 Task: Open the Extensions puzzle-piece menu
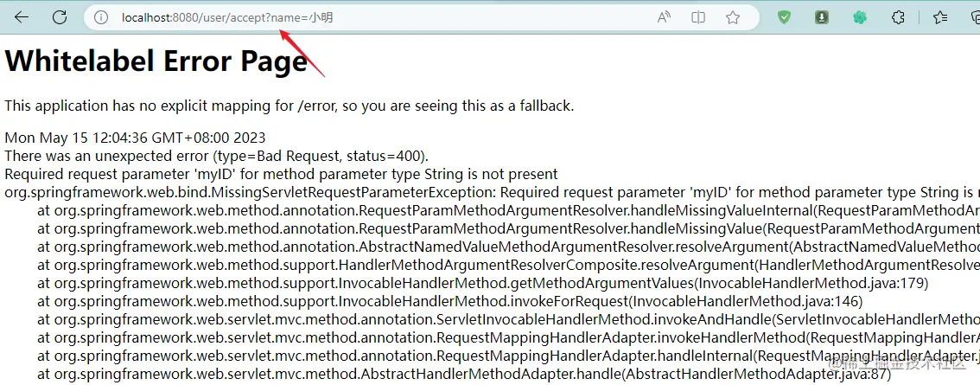[x=898, y=17]
